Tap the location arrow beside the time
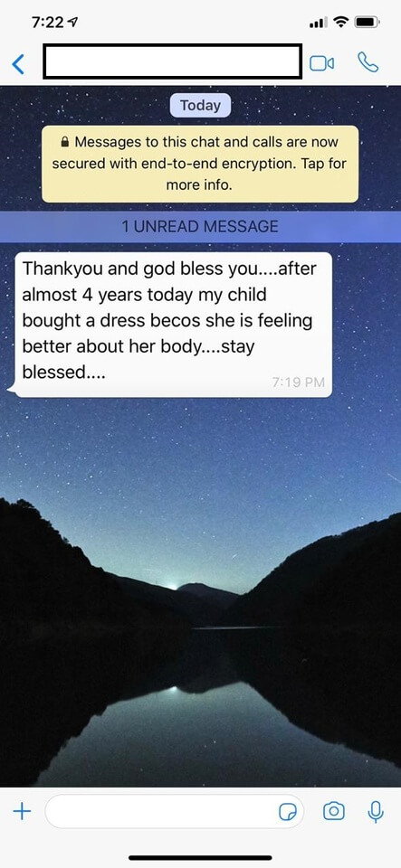The height and width of the screenshot is (868, 401). click(71, 23)
